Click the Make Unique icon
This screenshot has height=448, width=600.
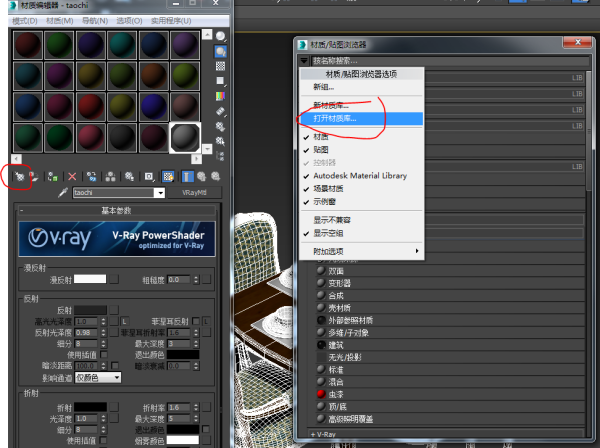tap(111, 176)
